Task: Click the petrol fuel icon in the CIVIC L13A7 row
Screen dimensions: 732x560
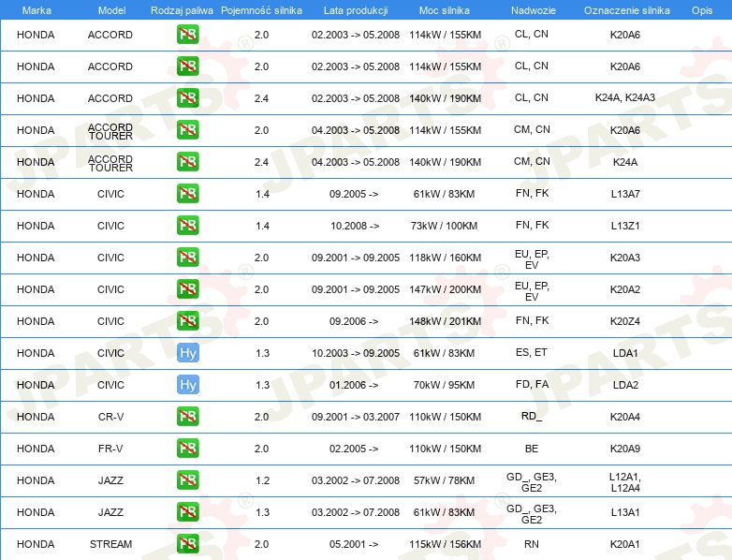Action: click(x=187, y=193)
